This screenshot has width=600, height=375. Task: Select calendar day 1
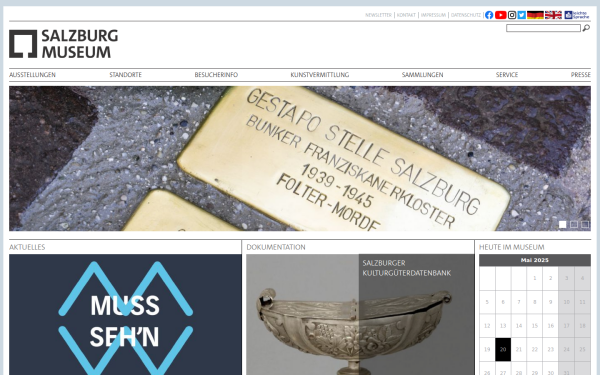(x=535, y=278)
